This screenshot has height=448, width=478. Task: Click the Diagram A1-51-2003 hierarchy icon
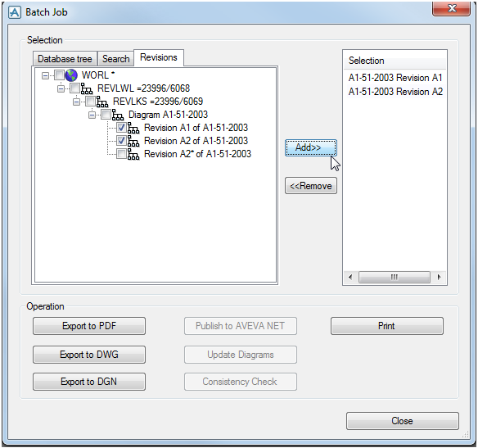point(118,115)
